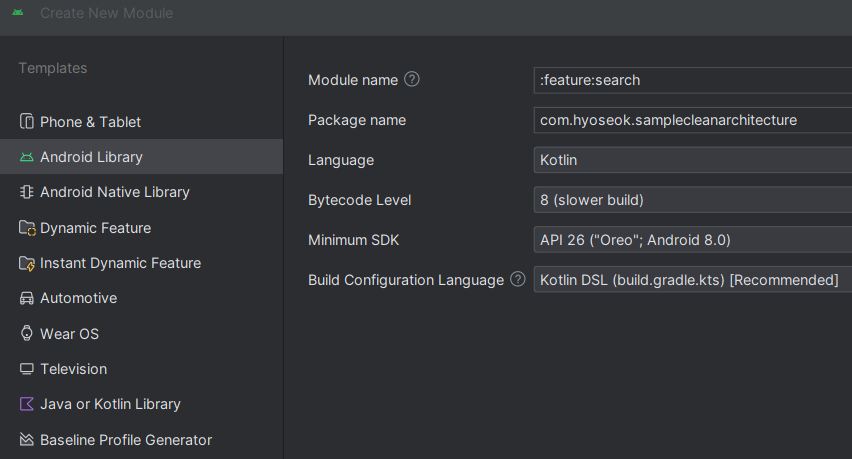Select Java or Kotlin Library template
852x459 pixels.
tap(110, 404)
